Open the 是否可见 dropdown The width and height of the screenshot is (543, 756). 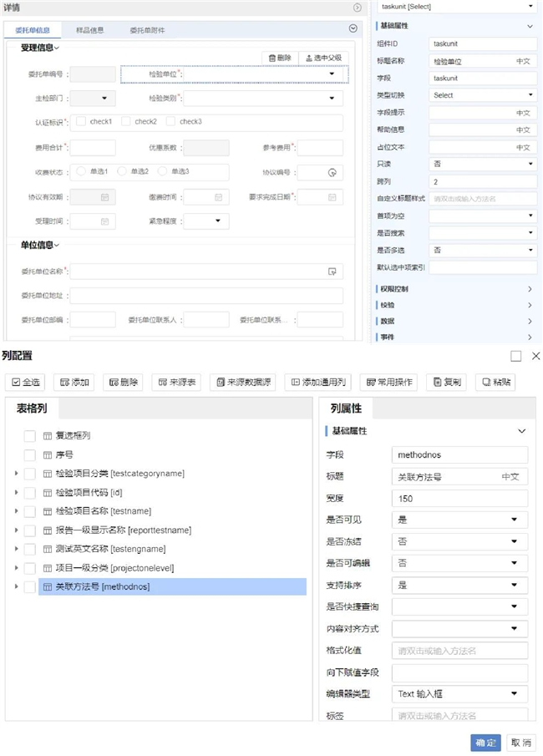[x=459, y=519]
